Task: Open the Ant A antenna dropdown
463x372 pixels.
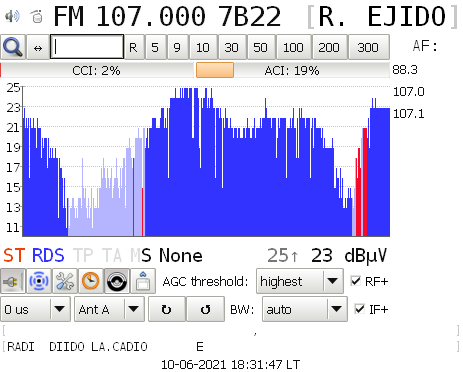Action: click(109, 309)
